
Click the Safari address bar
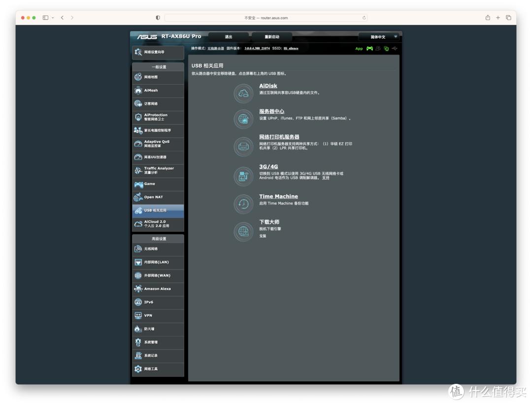[265, 17]
